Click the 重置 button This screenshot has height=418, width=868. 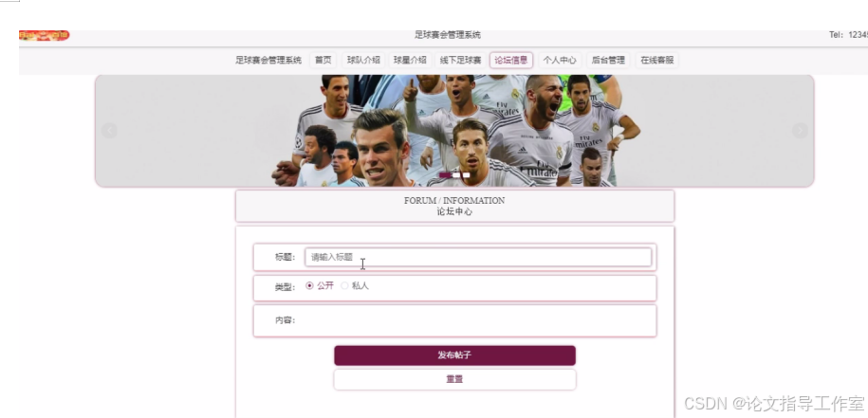click(454, 379)
